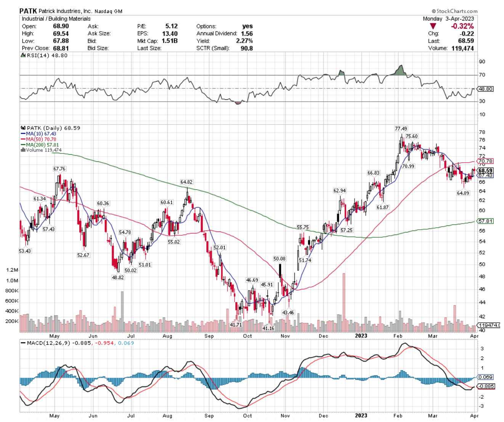
Task: Click the line icon beside RSI(14)
Action: (x=22, y=55)
